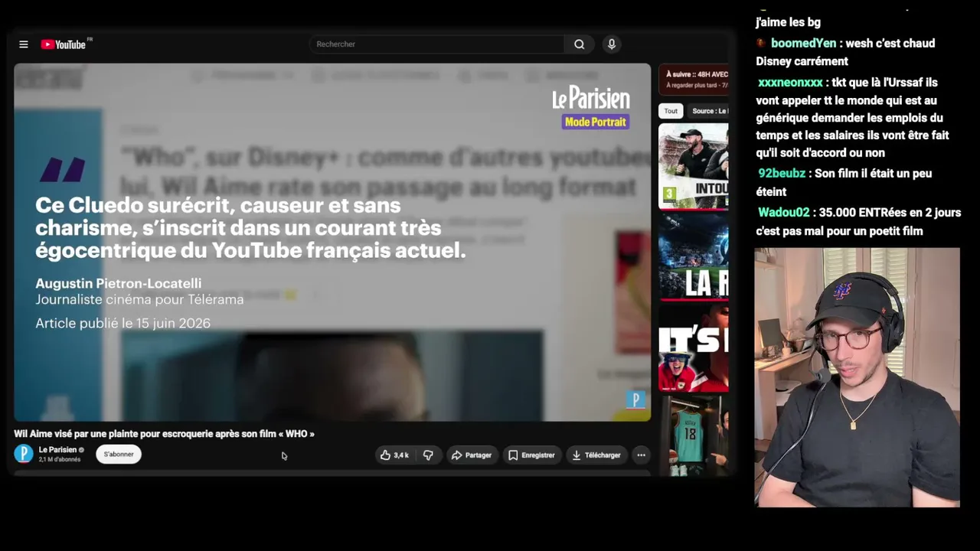Viewport: 980px width, 551px height.
Task: Open chat user Wadou02's name
Action: pyautogui.click(x=783, y=213)
